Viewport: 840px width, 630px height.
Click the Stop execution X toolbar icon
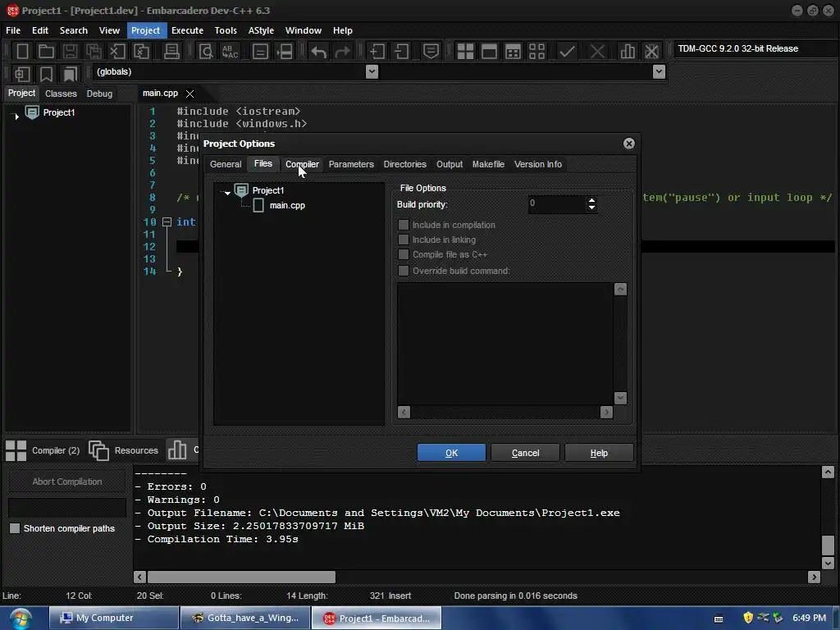[x=597, y=52]
